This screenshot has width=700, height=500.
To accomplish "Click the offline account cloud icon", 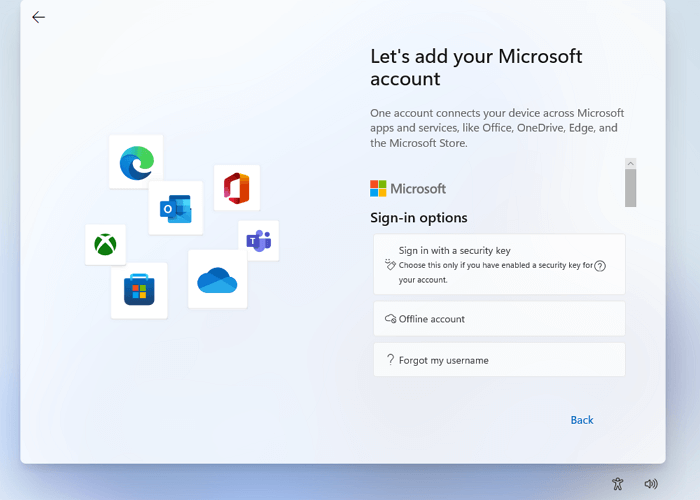I will pos(390,319).
